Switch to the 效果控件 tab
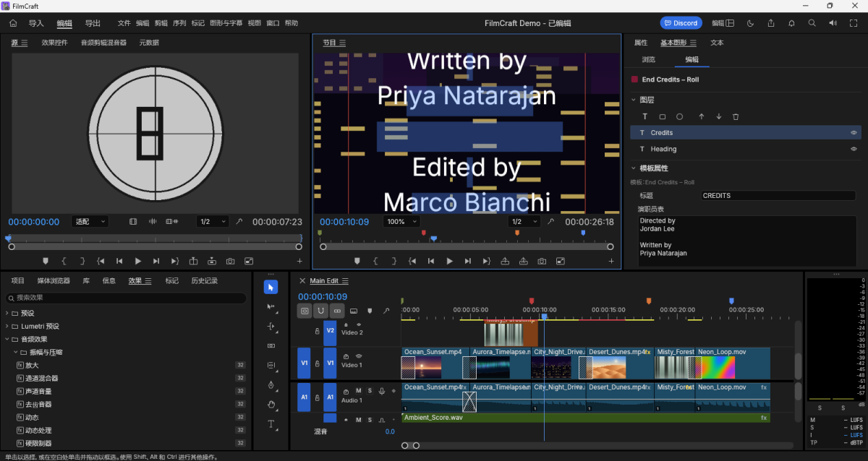 [x=55, y=43]
